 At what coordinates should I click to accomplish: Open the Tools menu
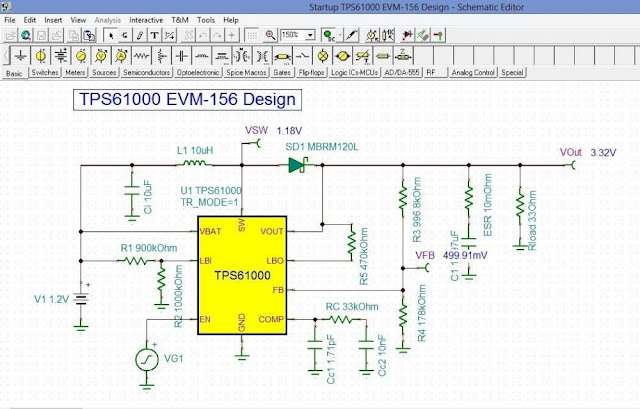coord(206,20)
